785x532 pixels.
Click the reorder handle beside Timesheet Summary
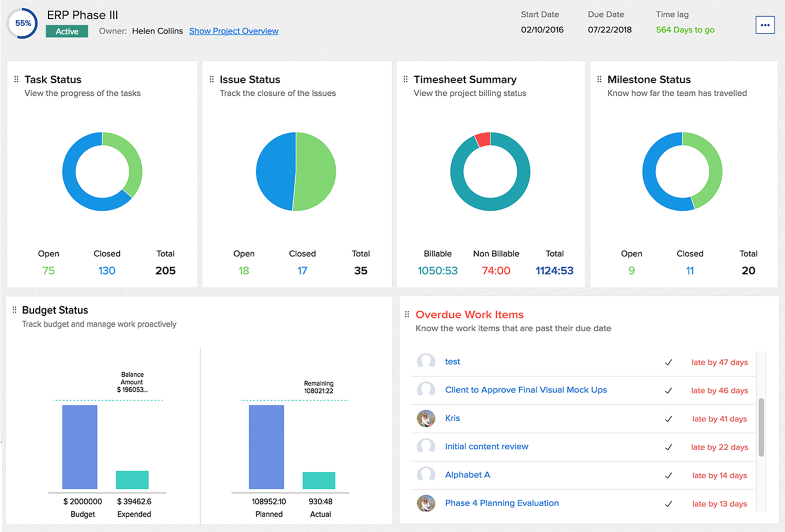click(x=405, y=79)
